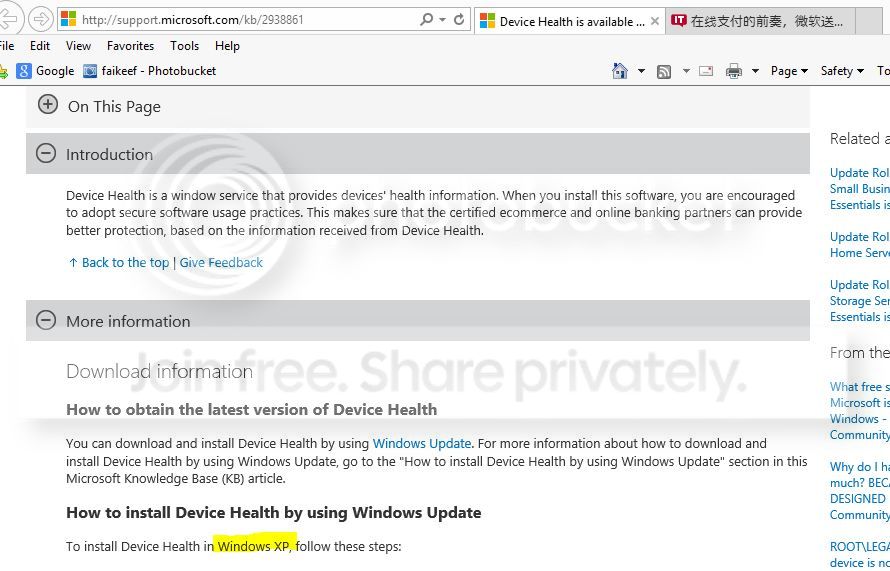
Task: Open the ROOT\LEGACY related link
Action: [x=860, y=554]
